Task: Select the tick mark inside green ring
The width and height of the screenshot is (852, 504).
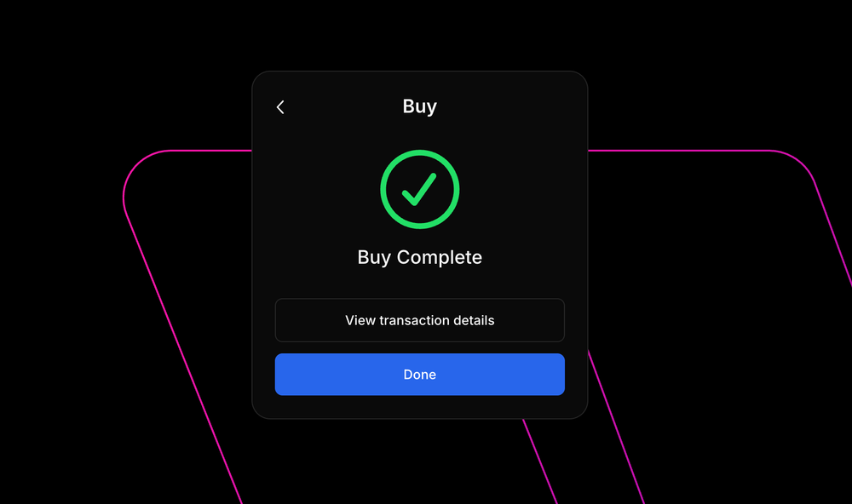Action: coord(419,190)
